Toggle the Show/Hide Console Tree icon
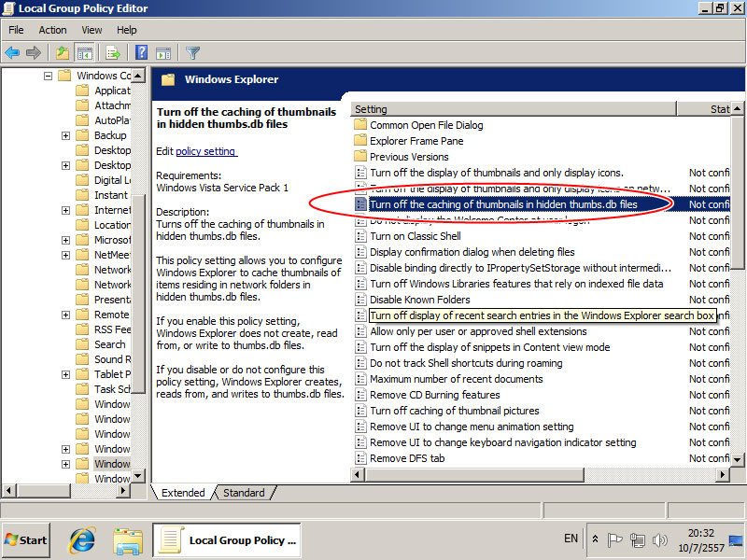The image size is (747, 560). (85, 52)
